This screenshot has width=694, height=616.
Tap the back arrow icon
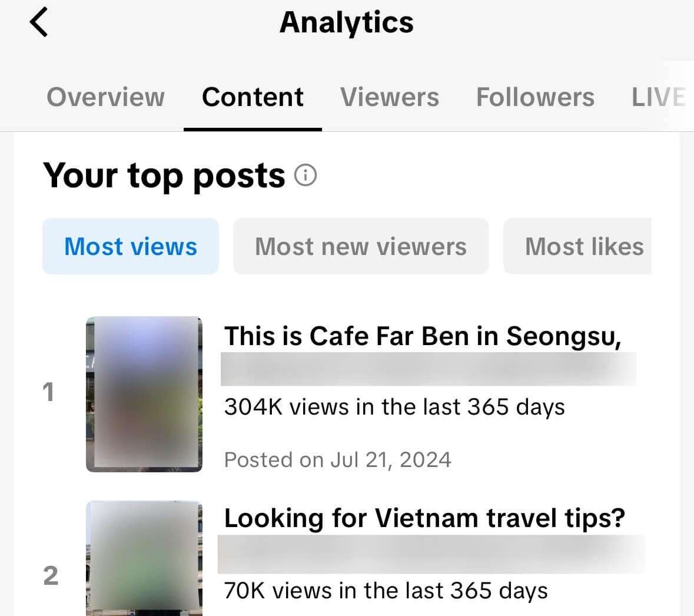[x=39, y=23]
